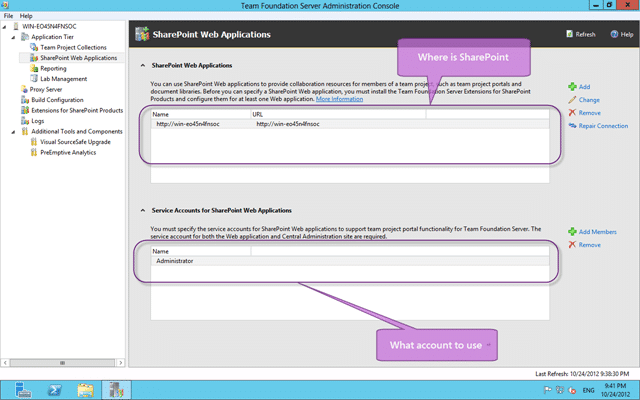Click the Refresh button text
Image resolution: width=640 pixels, height=400 pixels.
[x=585, y=35]
